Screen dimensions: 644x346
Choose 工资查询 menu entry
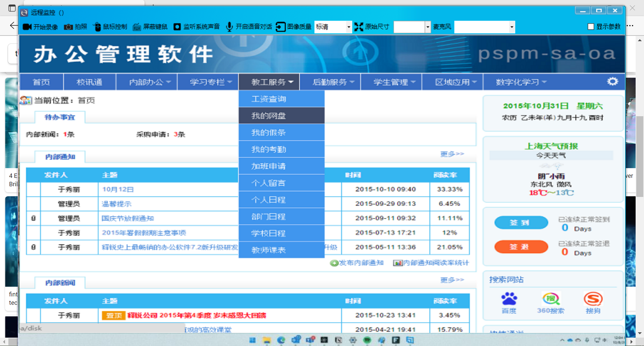coord(268,99)
